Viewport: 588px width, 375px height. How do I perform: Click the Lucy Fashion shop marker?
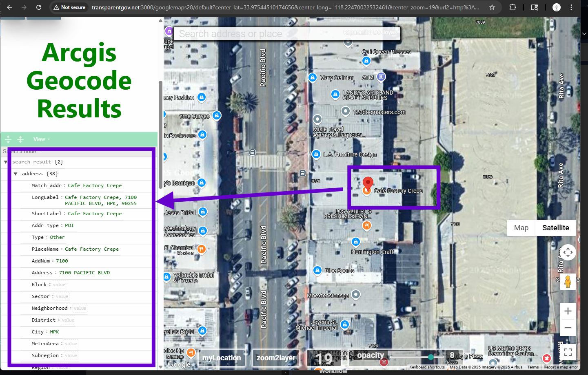(202, 97)
